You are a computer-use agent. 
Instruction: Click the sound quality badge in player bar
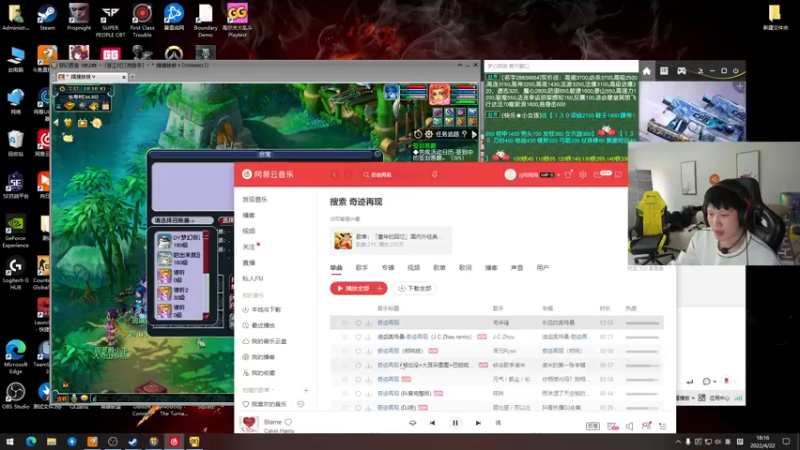click(592, 426)
